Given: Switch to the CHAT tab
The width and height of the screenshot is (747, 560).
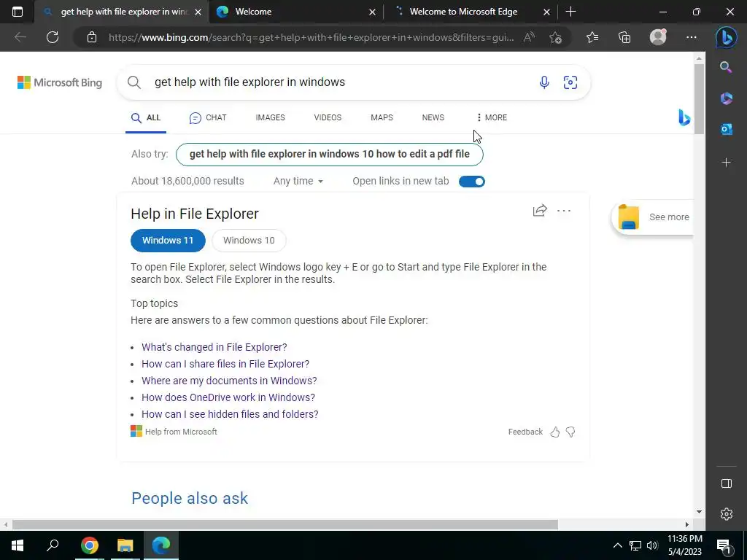Looking at the screenshot, I should point(208,117).
